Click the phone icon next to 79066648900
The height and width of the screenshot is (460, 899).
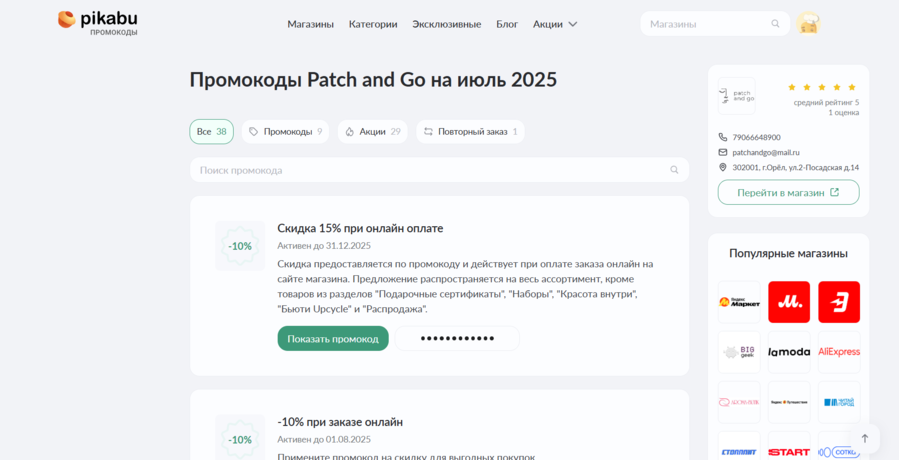click(722, 137)
